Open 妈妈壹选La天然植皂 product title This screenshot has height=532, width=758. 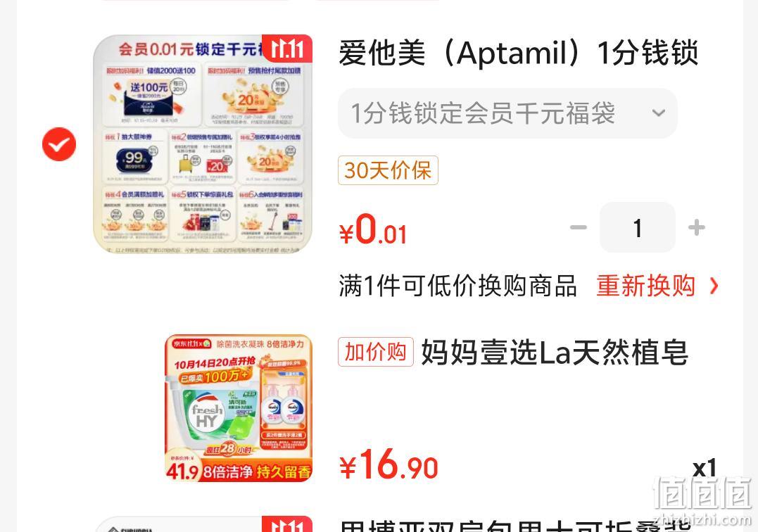(x=555, y=352)
